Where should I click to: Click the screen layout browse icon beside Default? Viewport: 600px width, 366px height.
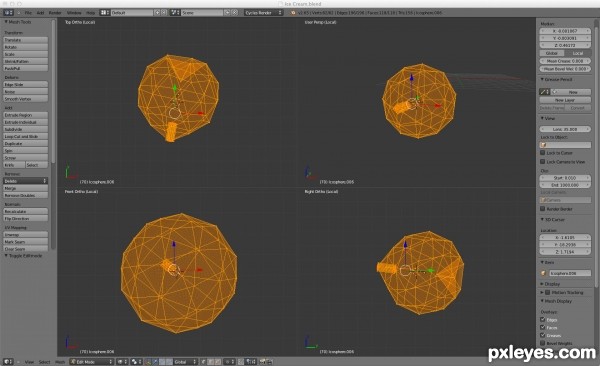[x=105, y=13]
